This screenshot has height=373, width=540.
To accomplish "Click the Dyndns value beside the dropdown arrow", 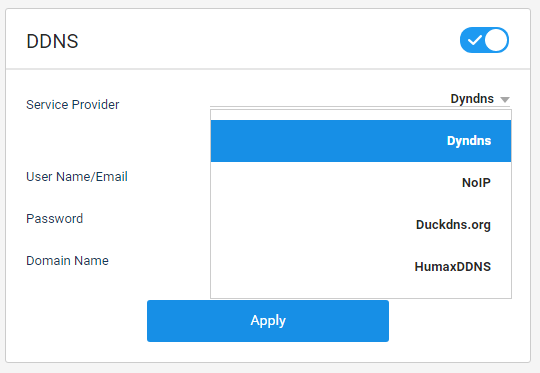I will click(472, 99).
